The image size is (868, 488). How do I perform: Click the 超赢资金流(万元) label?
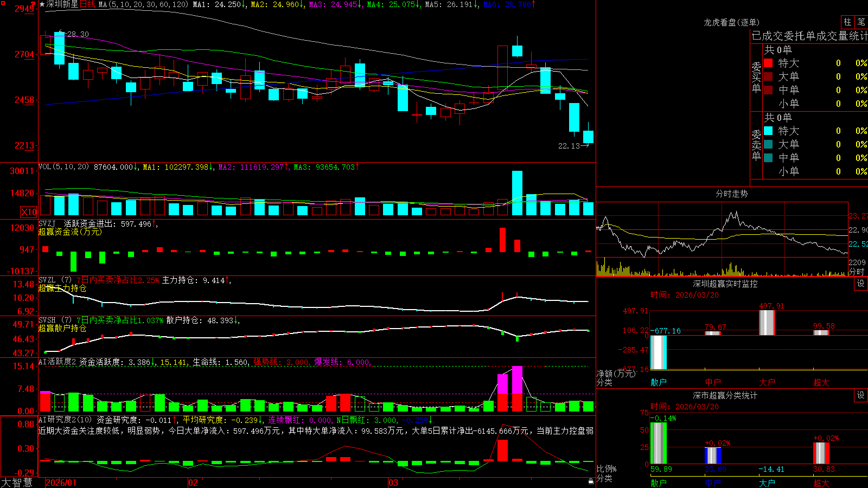coord(70,232)
